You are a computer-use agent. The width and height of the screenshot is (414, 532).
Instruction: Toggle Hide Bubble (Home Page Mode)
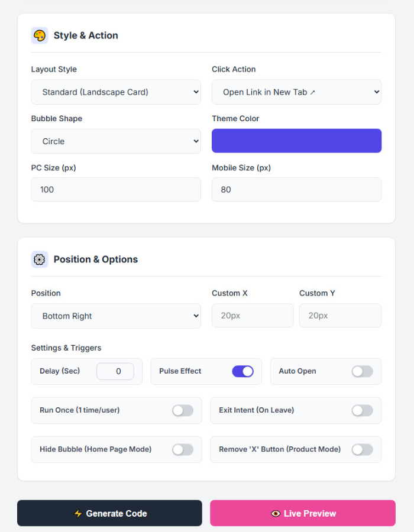pyautogui.click(x=183, y=450)
